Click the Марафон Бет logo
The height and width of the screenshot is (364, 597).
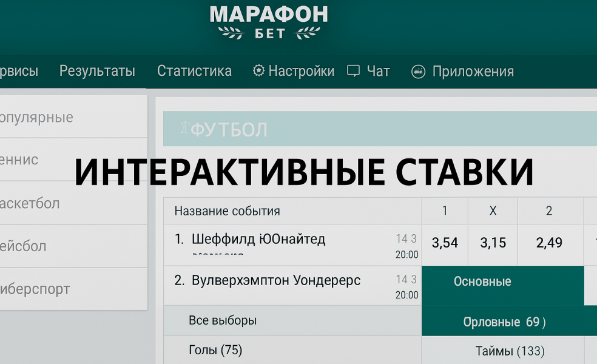point(269,21)
